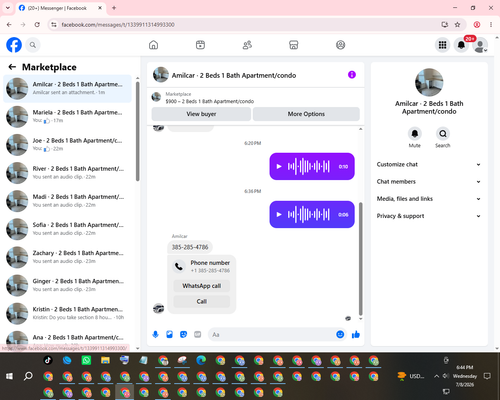The width and height of the screenshot is (500, 400).
Task: Open the Facebook logo home link
Action: [14, 45]
